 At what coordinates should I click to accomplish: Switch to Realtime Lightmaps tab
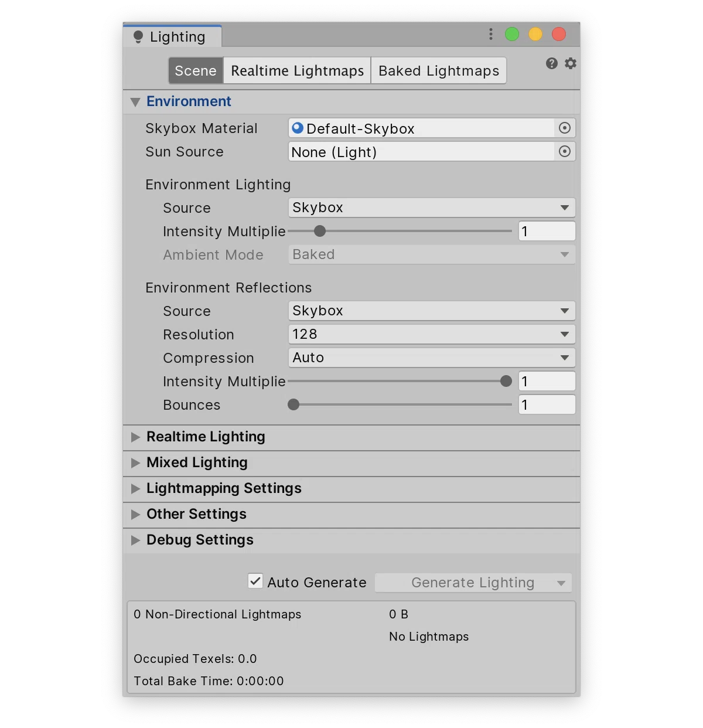(297, 70)
